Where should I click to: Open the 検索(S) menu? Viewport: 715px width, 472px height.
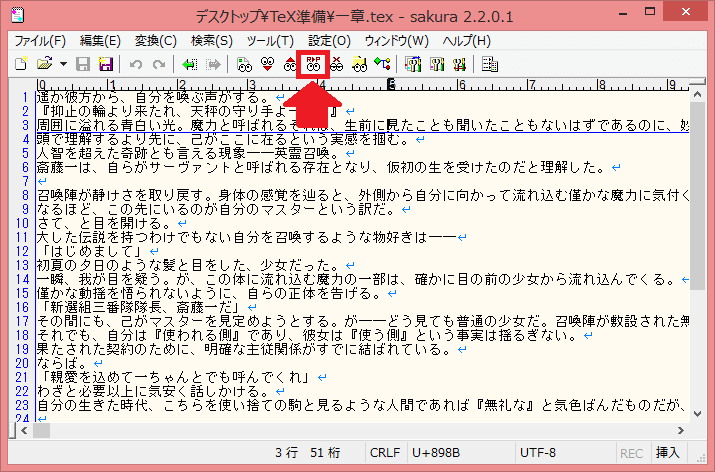pos(212,41)
